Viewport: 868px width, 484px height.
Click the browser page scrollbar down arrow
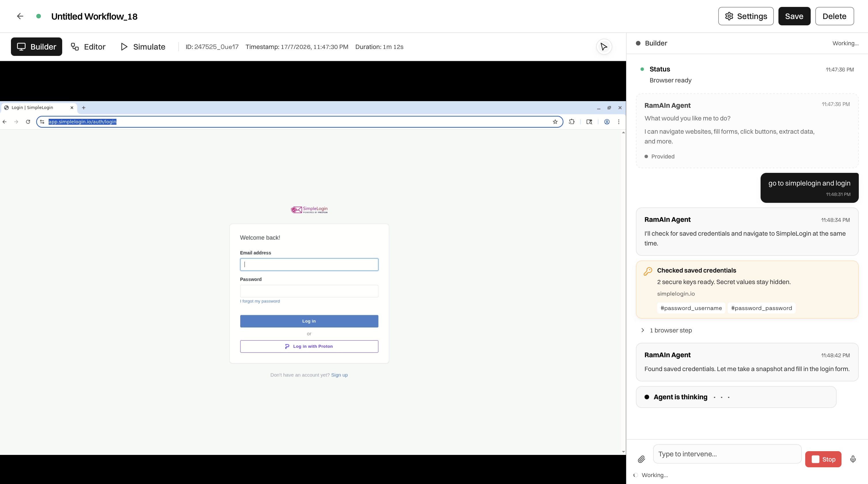coord(623,452)
